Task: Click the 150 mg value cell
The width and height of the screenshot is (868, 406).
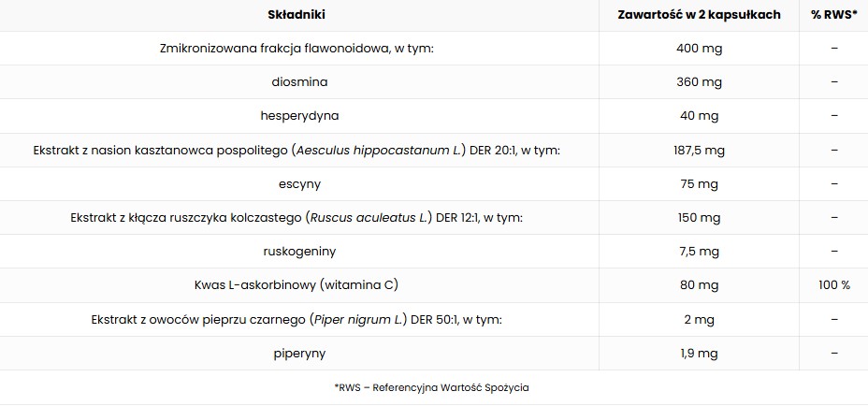Action: 699,218
